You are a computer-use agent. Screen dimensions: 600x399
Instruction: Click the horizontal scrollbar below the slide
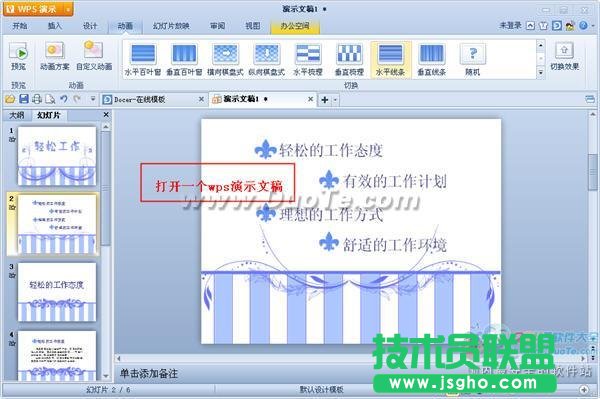click(x=352, y=358)
